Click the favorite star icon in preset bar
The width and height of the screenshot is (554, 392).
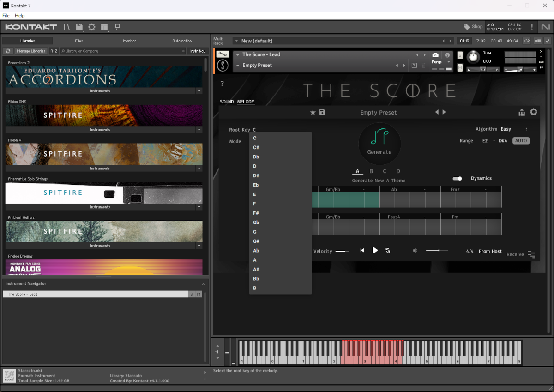tap(313, 112)
